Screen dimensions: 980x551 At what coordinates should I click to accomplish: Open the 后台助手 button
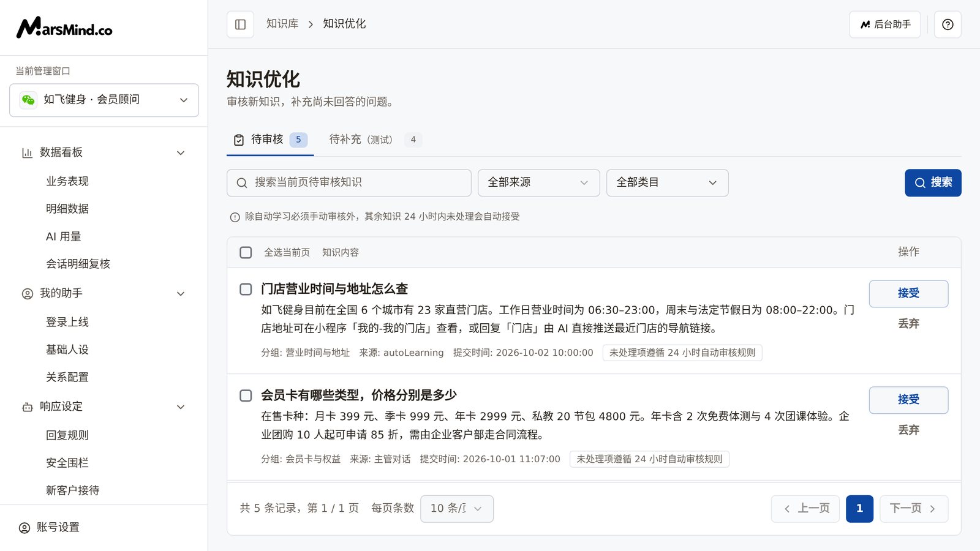pyautogui.click(x=884, y=24)
